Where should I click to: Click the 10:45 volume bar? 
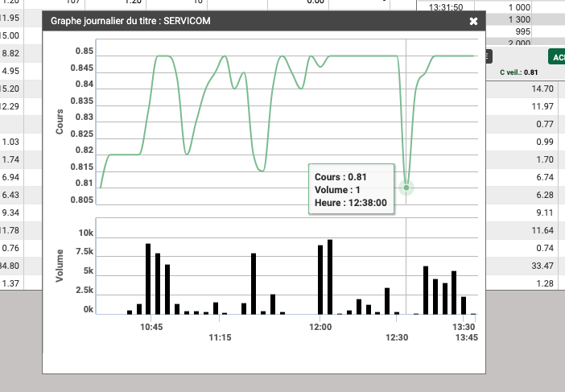tap(148, 279)
